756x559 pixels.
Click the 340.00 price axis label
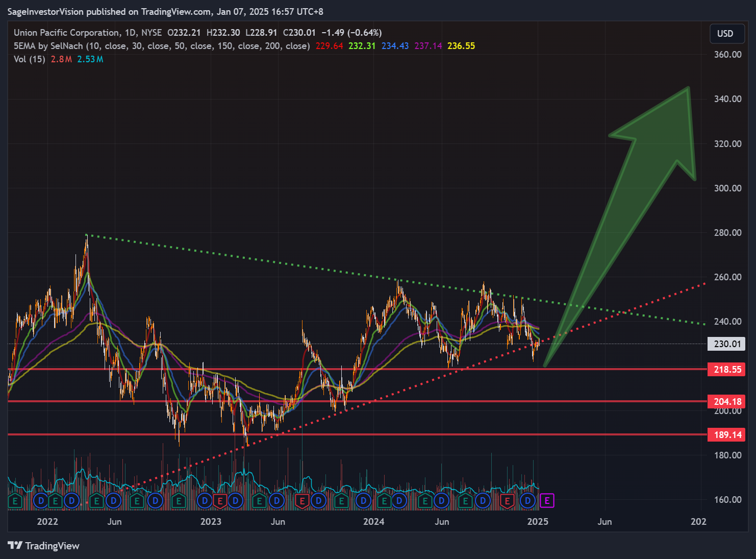pyautogui.click(x=727, y=99)
